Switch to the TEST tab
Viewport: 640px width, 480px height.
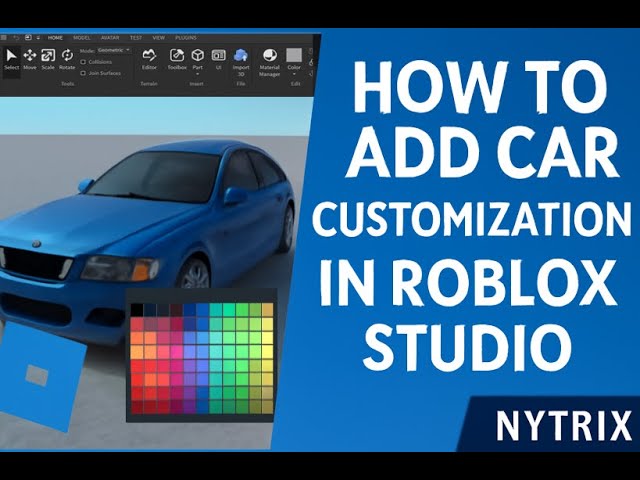tap(136, 38)
